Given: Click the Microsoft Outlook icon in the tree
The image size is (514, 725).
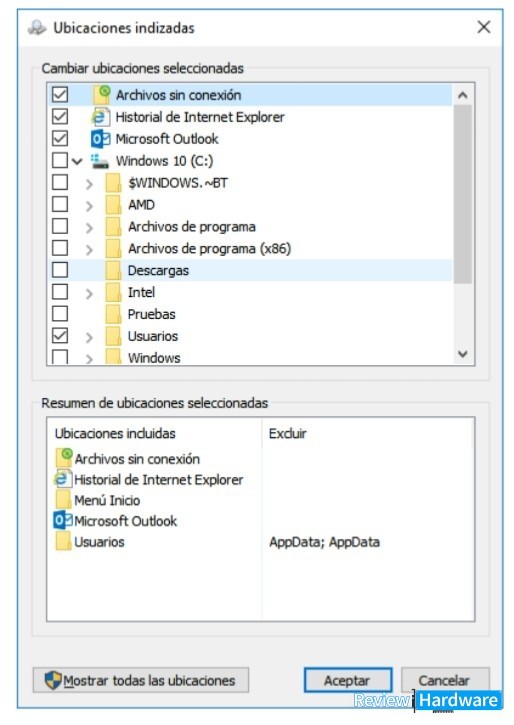Looking at the screenshot, I should pos(101,139).
